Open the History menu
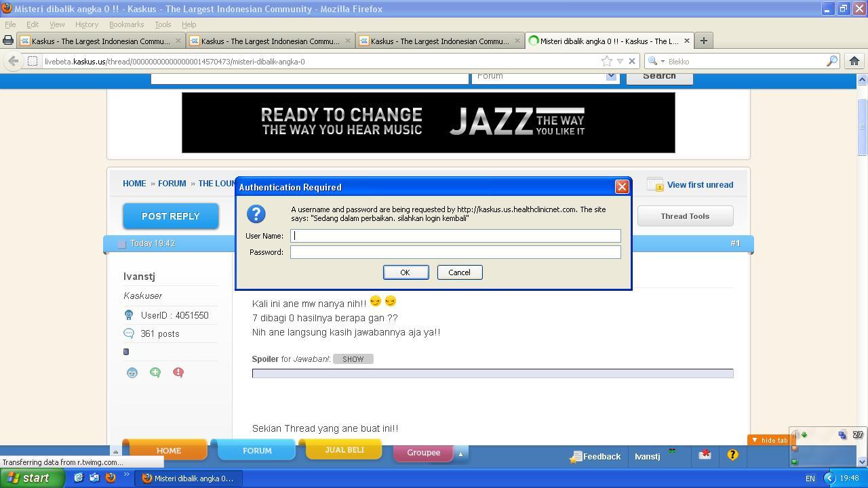The height and width of the screenshot is (488, 868). pos(87,24)
